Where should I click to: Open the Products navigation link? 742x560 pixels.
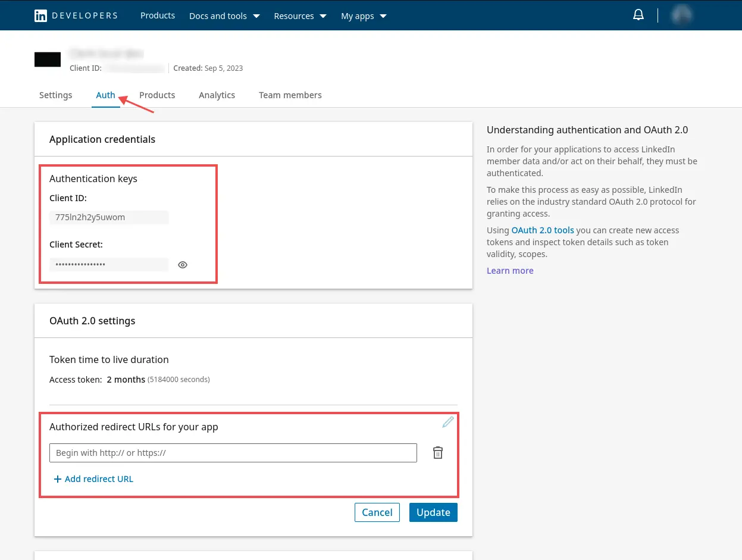point(158,15)
